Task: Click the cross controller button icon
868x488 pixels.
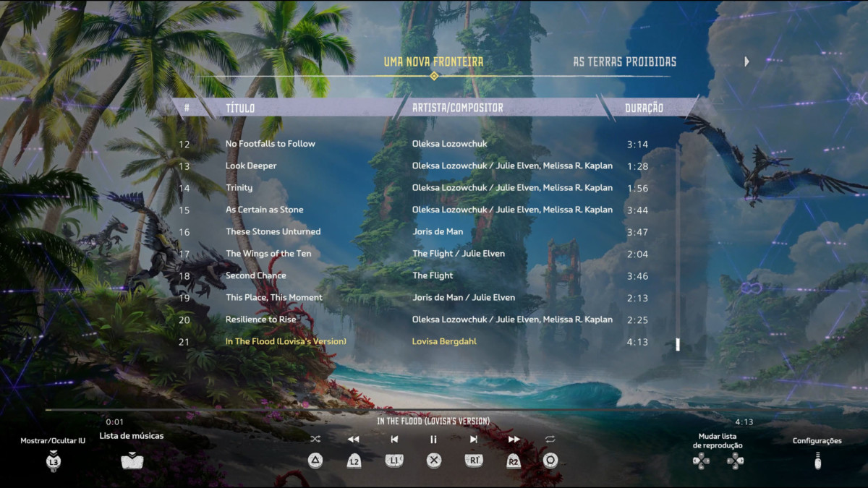Action: [x=434, y=461]
